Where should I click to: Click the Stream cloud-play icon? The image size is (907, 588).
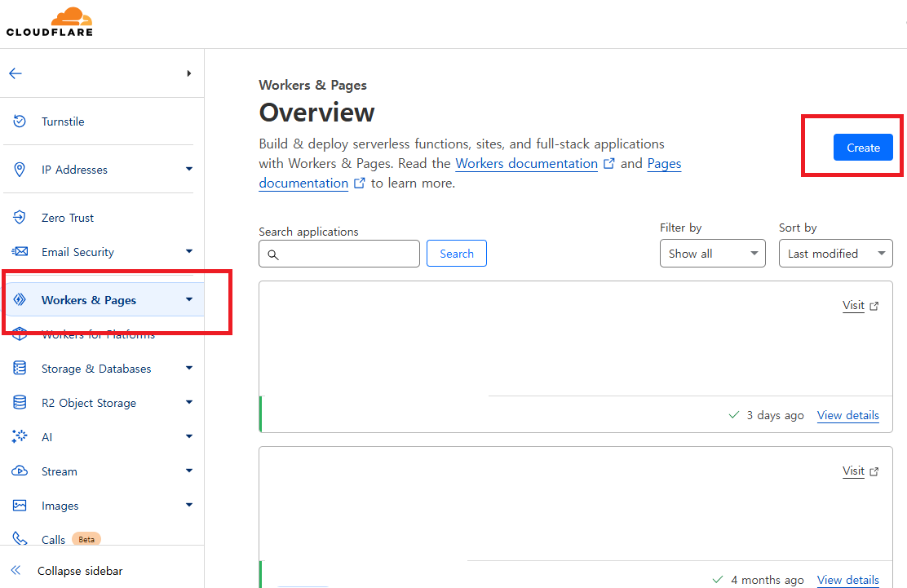click(20, 471)
